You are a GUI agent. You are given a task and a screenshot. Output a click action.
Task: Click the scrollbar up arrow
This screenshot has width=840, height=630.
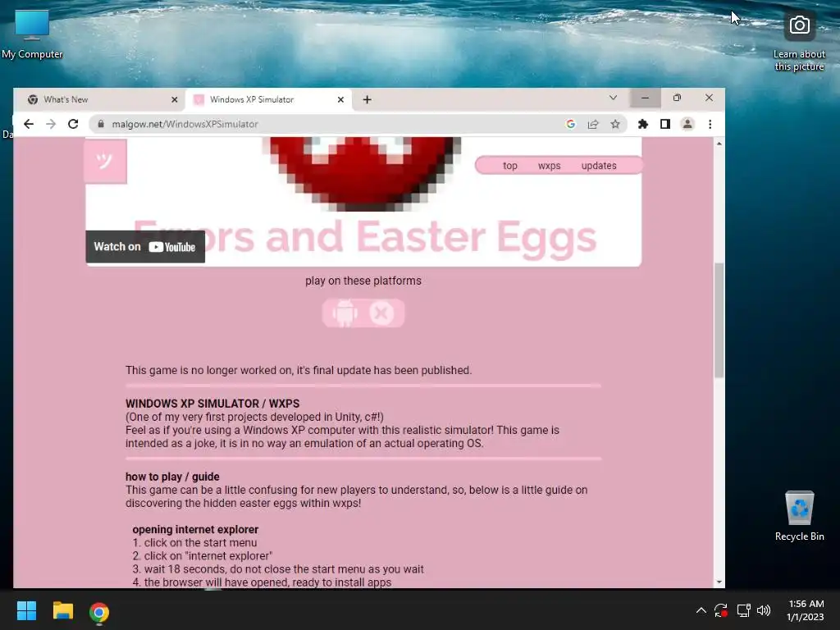click(x=719, y=144)
